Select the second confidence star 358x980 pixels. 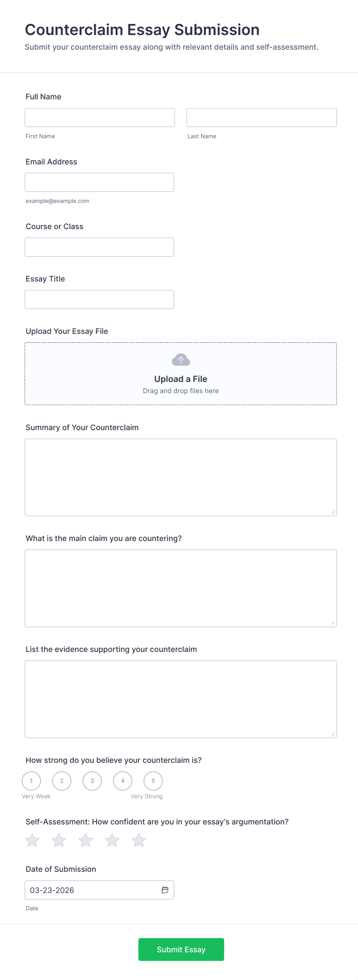[x=59, y=840]
